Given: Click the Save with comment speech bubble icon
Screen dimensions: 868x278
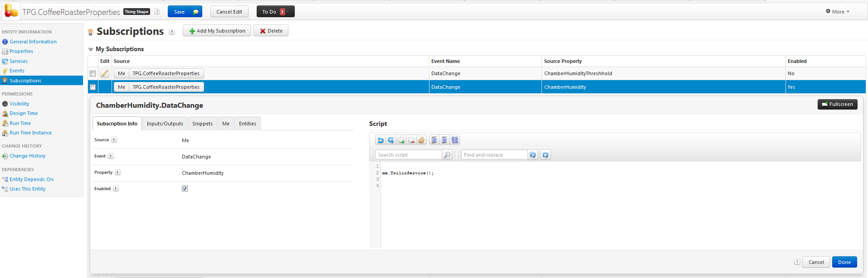Looking at the screenshot, I should 196,12.
